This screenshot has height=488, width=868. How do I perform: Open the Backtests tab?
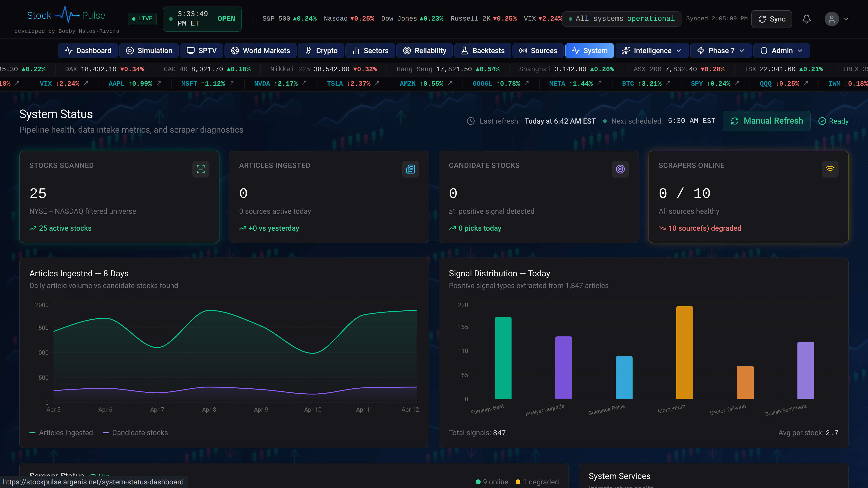(x=483, y=51)
